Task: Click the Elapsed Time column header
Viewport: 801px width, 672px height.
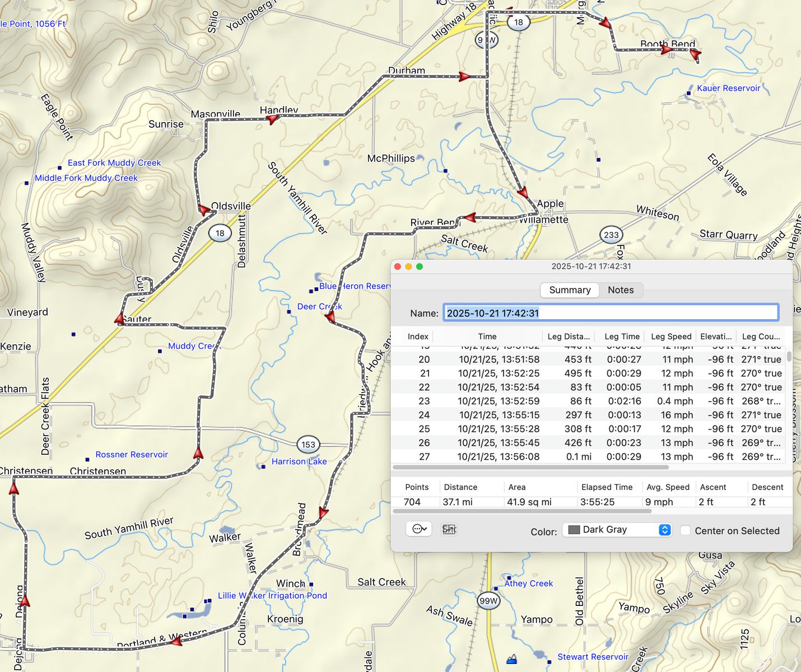Action: (607, 487)
